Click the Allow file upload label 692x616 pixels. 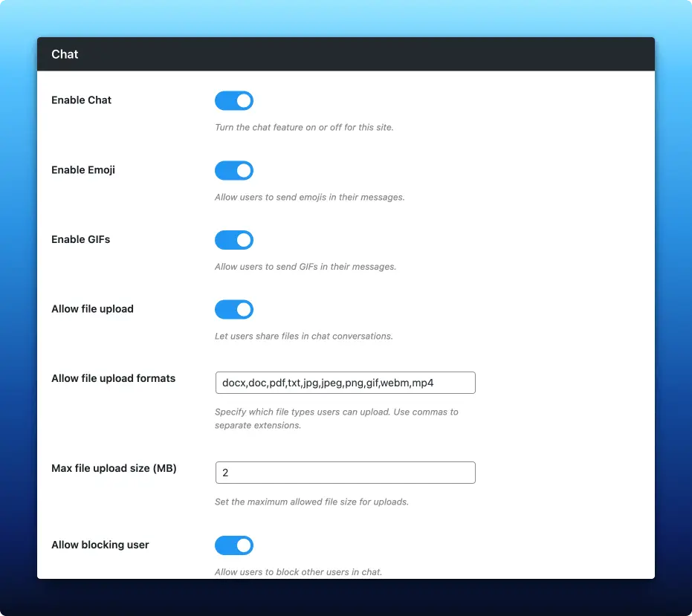[x=92, y=309]
